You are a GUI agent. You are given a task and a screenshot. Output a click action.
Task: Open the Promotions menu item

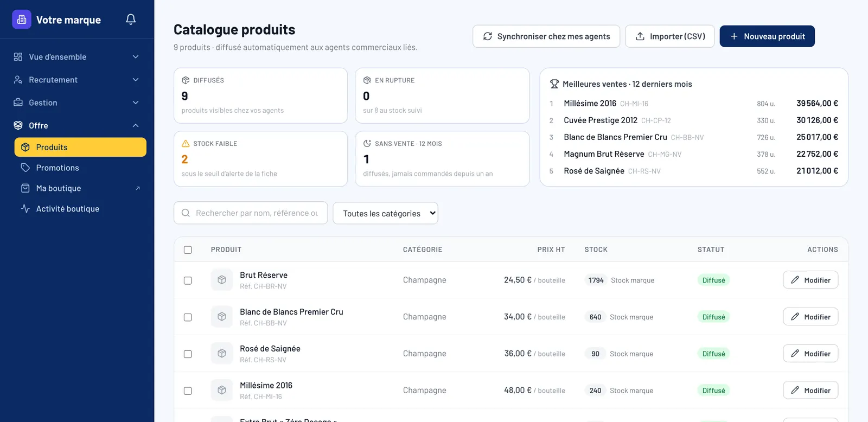(80, 168)
